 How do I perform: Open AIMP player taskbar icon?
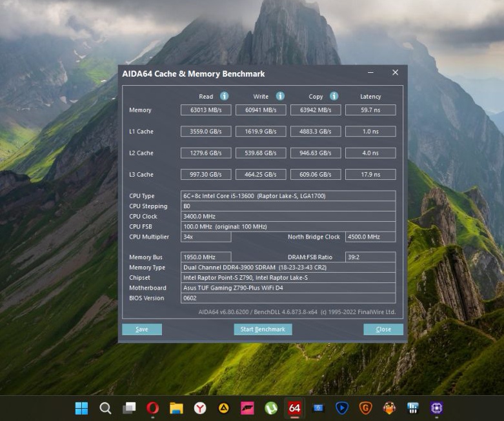[224, 408]
